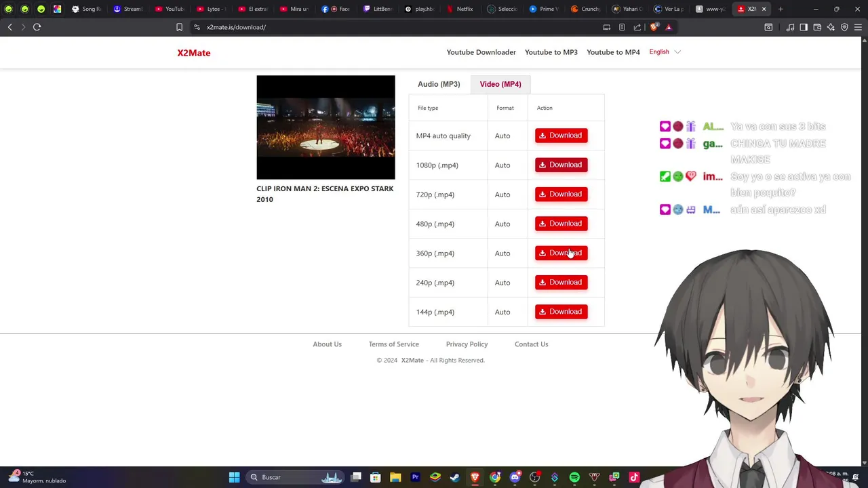Download the 360p (.mp4) video

(x=561, y=253)
